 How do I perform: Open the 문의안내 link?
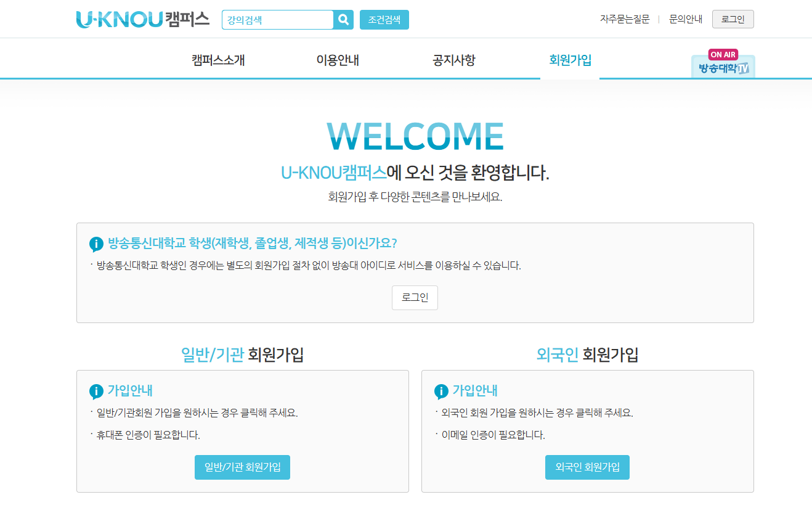686,19
